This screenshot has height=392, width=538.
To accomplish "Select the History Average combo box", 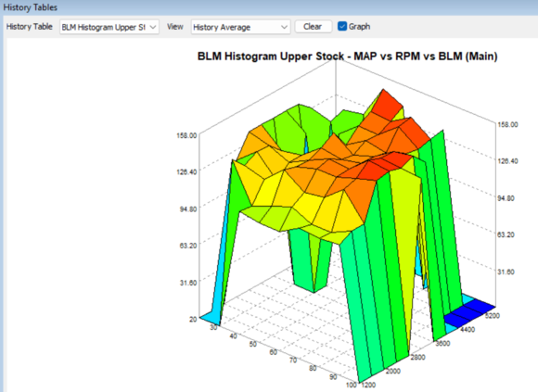I will pos(240,27).
